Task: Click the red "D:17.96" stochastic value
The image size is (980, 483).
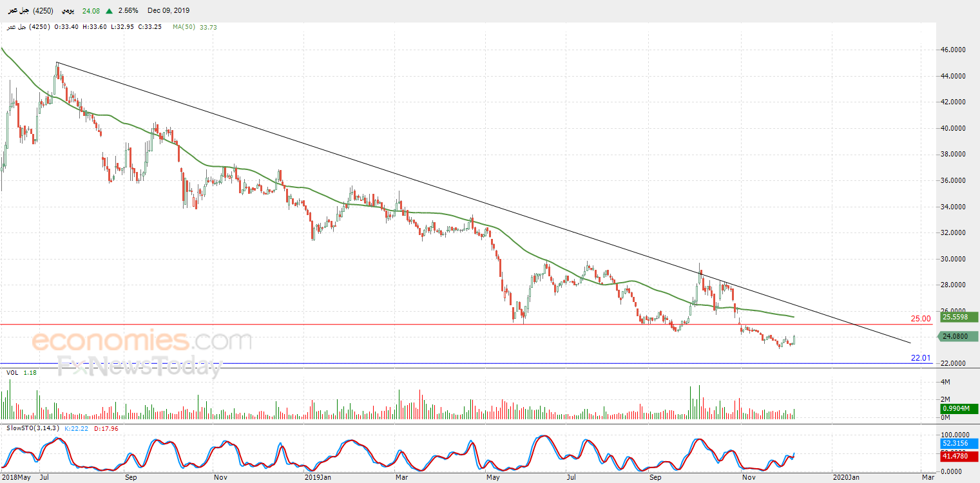Action: coord(105,428)
